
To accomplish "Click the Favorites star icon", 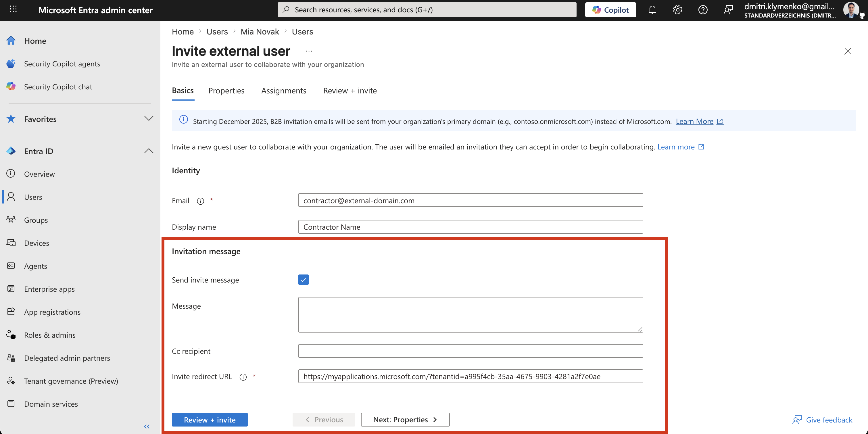I will [11, 119].
